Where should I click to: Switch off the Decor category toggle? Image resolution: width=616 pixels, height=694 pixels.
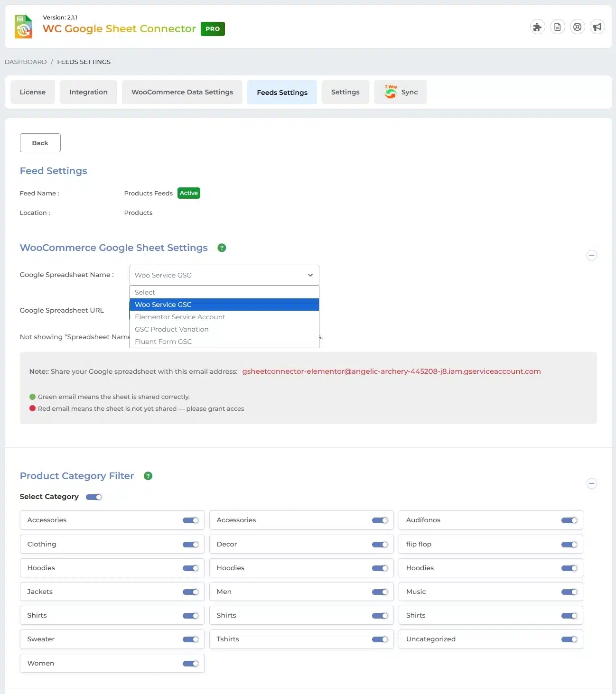pyautogui.click(x=380, y=544)
